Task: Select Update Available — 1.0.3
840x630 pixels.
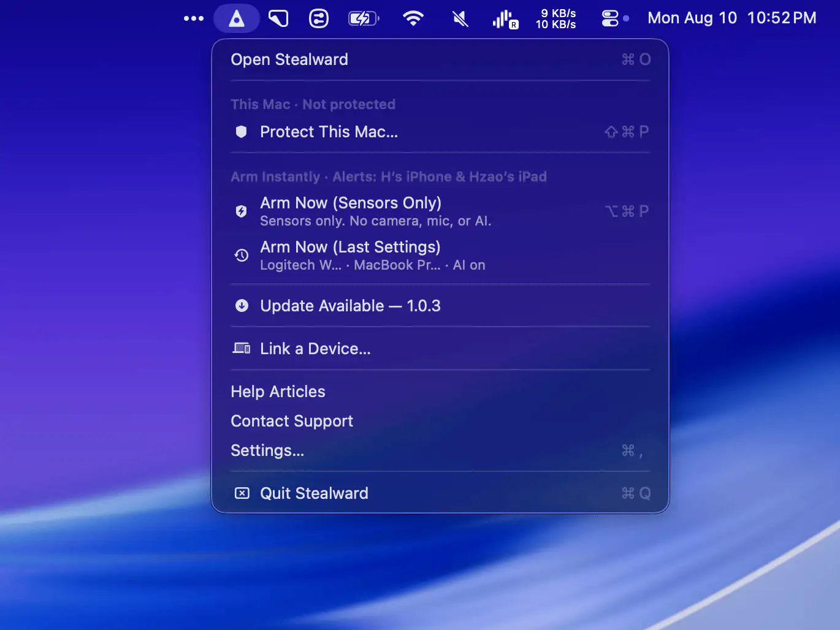Action: click(x=440, y=306)
